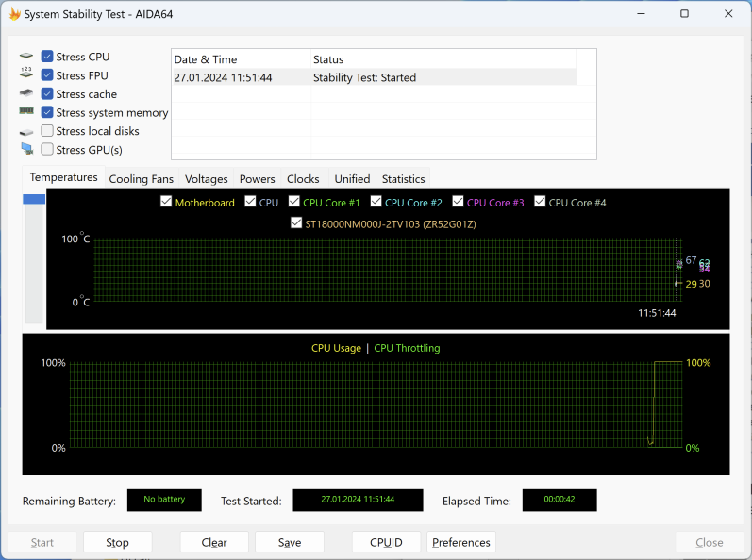Click the Clear button
Image resolution: width=752 pixels, height=560 pixels.
[214, 542]
